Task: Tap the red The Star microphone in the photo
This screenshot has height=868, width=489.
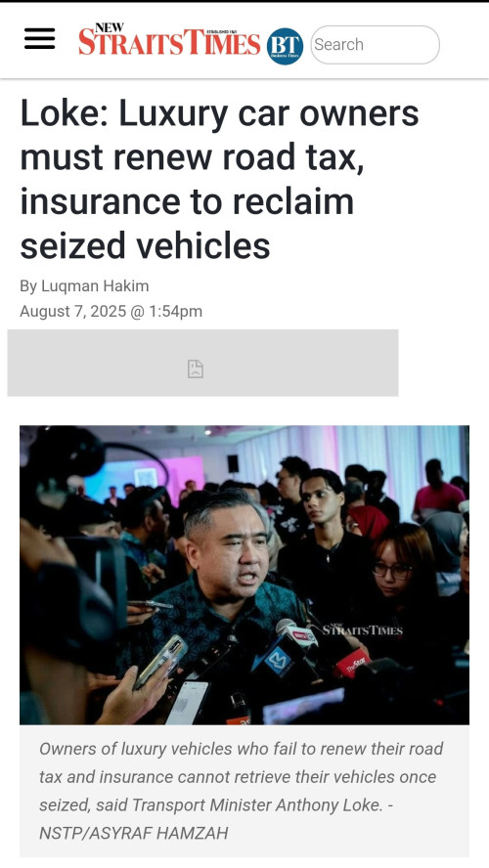Action: tap(351, 663)
